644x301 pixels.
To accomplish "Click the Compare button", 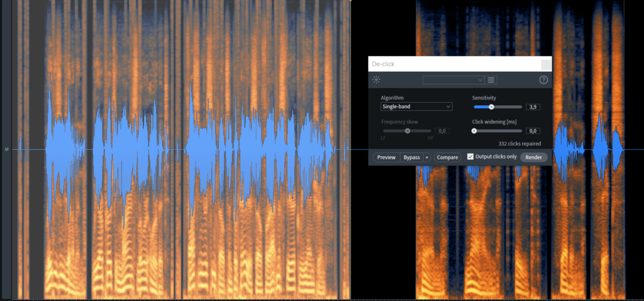I will 447,157.
